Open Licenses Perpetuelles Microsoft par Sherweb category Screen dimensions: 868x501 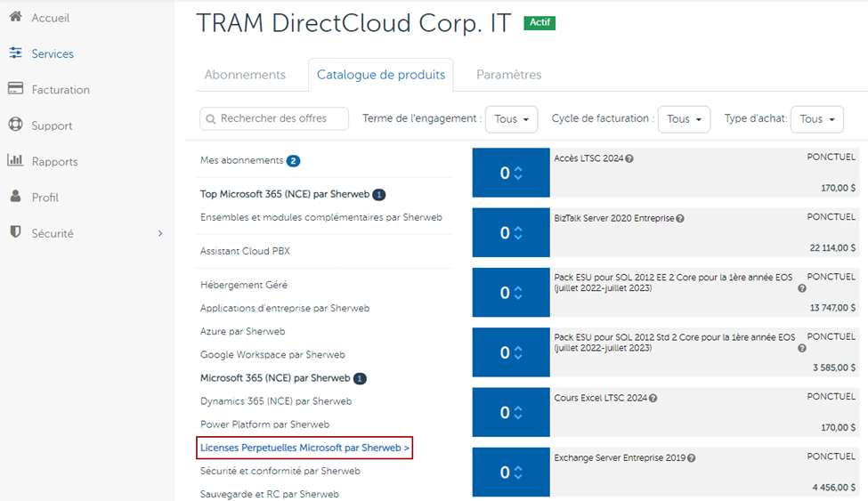(x=304, y=448)
